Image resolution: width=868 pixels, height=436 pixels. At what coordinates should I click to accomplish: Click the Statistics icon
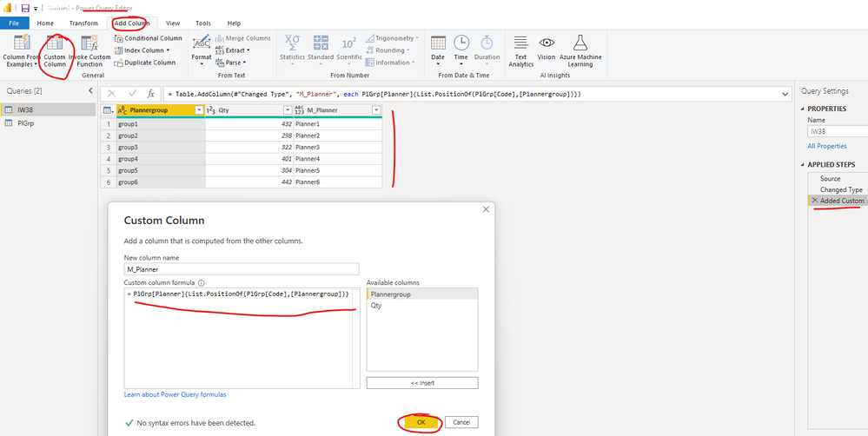pos(292,44)
